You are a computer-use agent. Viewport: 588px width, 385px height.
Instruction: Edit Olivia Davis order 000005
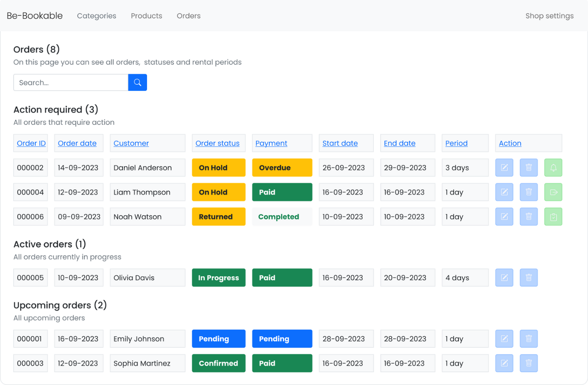point(504,278)
